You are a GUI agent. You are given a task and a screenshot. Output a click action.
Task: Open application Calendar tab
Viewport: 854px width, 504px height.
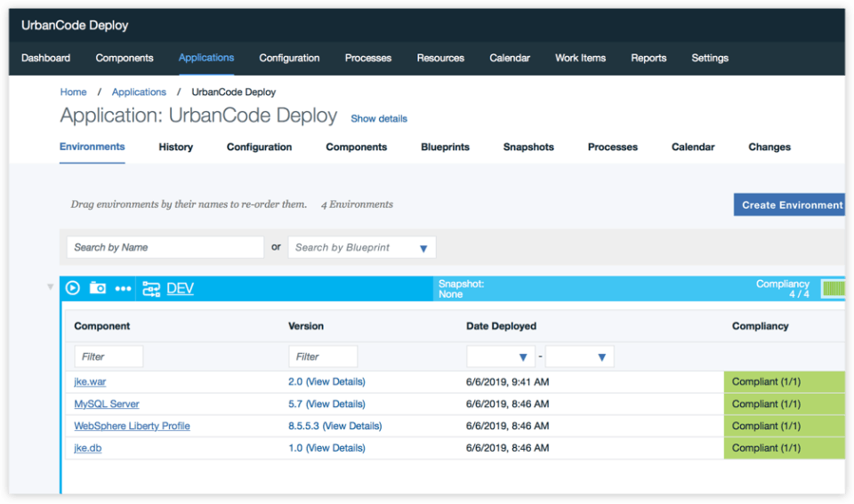tap(693, 147)
